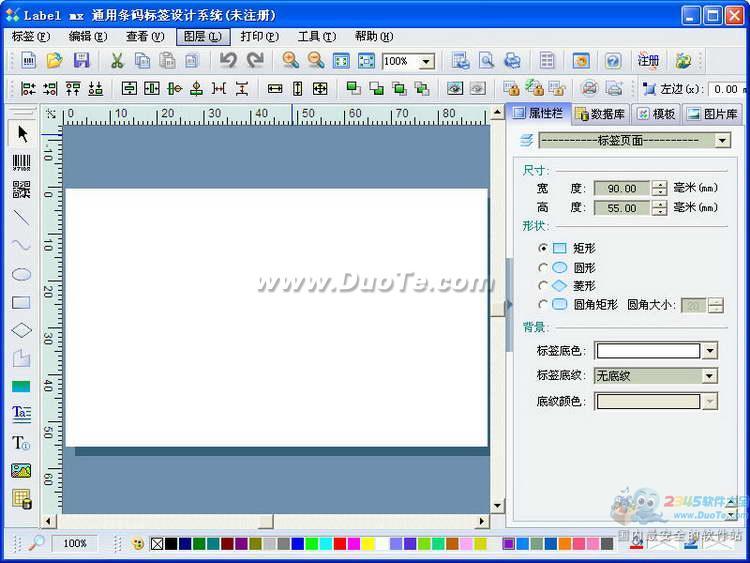Select the arrow pointer tool
750x563 pixels.
pyautogui.click(x=22, y=134)
